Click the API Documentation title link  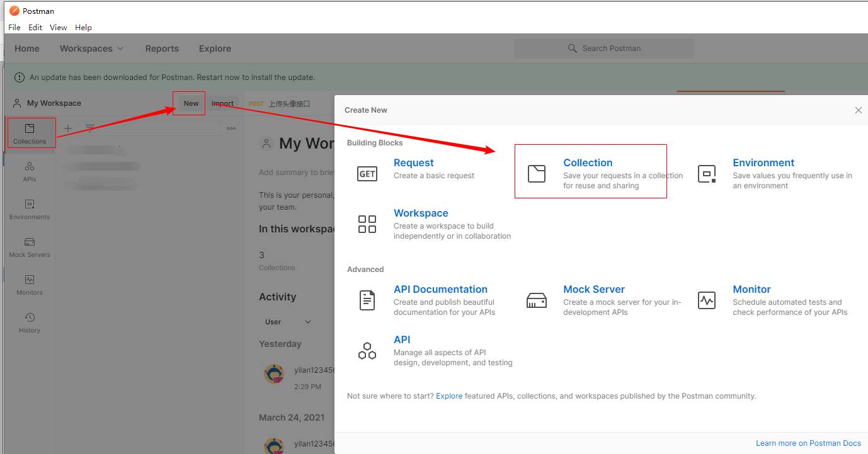click(440, 289)
